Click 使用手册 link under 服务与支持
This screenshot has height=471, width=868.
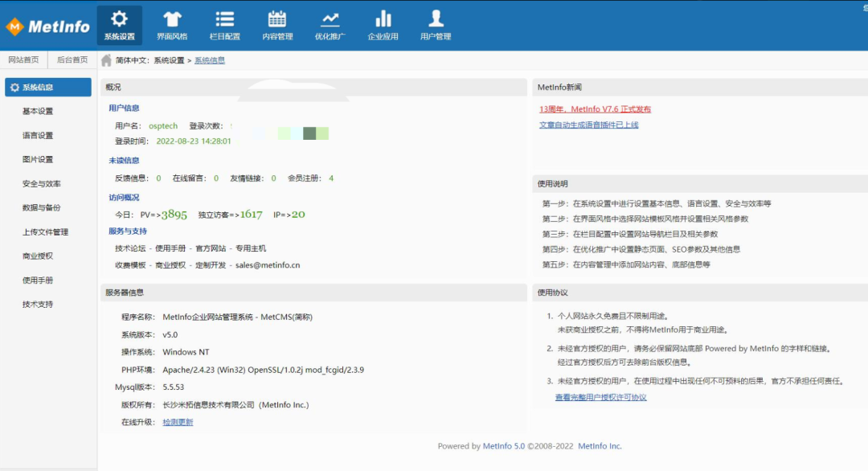click(x=170, y=248)
